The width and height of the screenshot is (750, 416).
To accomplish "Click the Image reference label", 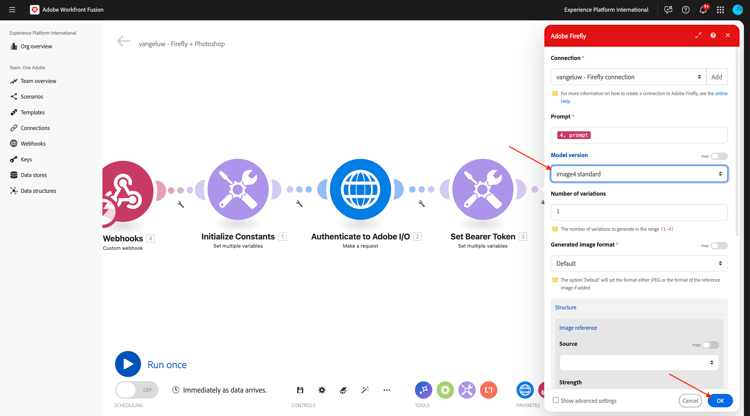I will coord(578,328).
